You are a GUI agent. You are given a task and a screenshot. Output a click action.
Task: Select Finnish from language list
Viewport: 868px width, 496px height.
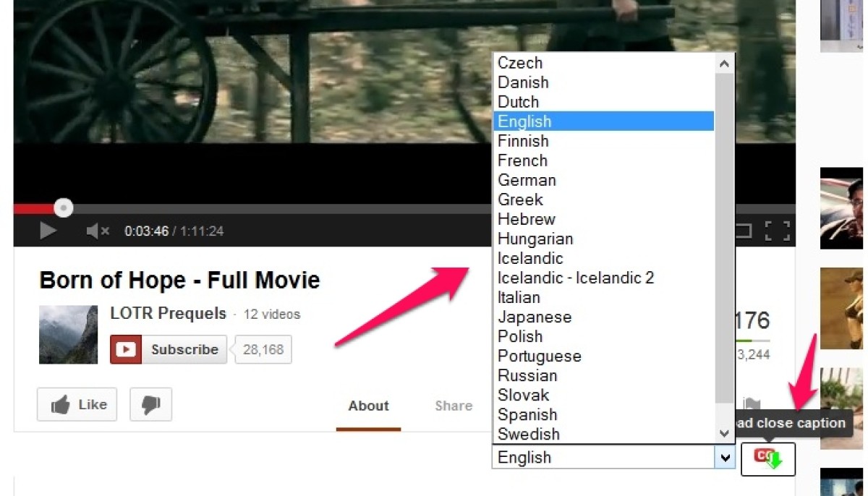(x=603, y=141)
